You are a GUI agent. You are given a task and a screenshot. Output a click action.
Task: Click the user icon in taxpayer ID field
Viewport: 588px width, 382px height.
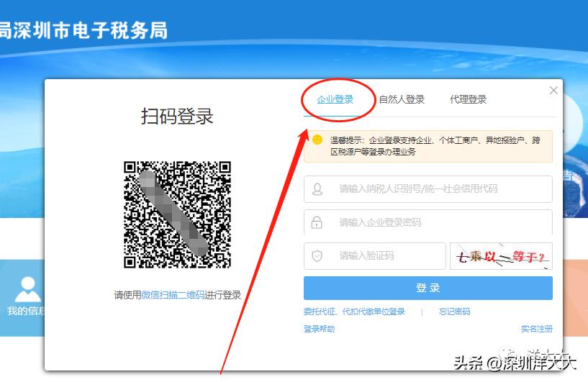(317, 189)
